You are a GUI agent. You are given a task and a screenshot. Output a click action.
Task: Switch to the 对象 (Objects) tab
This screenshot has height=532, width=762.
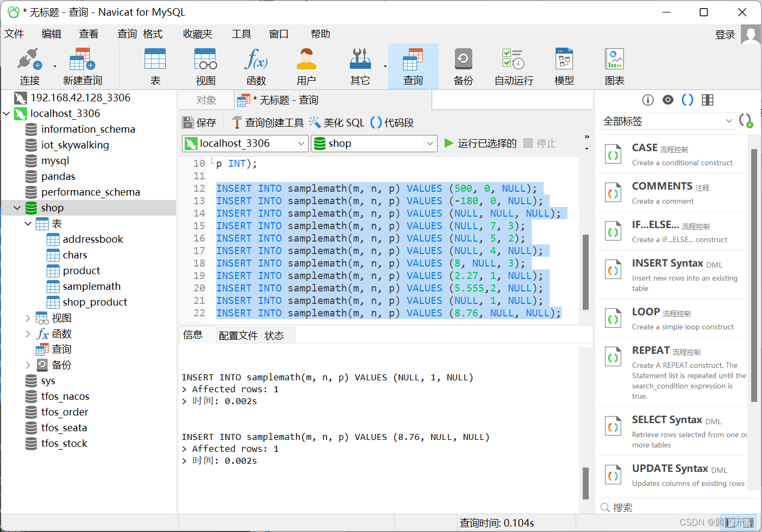tap(206, 100)
